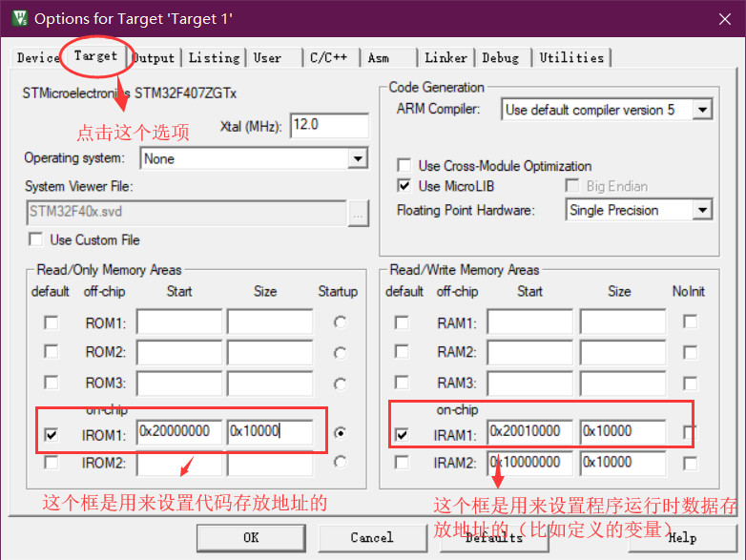Image resolution: width=746 pixels, height=560 pixels.
Task: Expand the Operating system dropdown
Action: (x=358, y=158)
